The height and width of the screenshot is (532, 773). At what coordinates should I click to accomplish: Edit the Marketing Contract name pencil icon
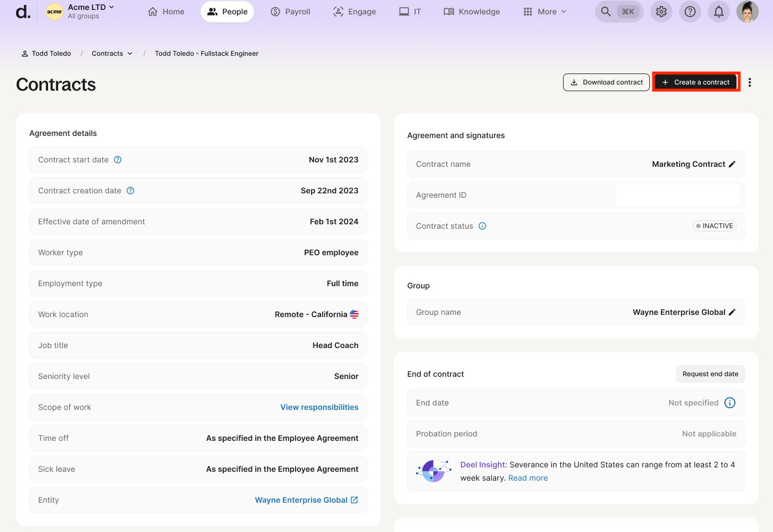point(732,164)
